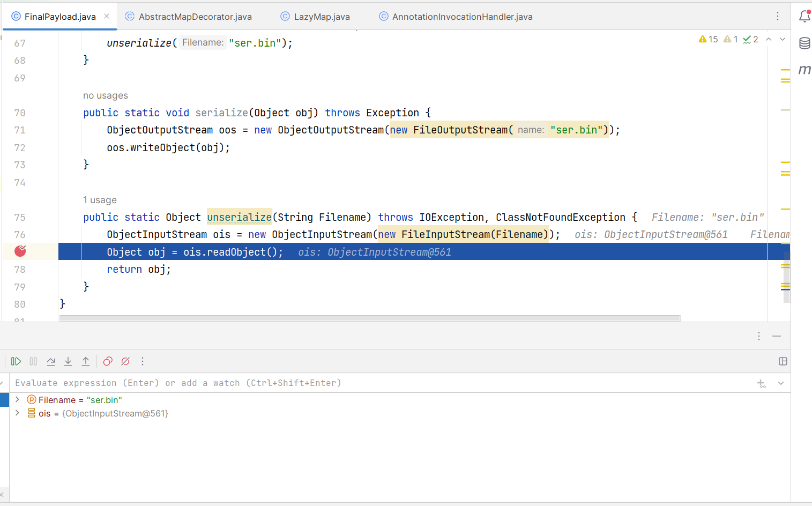The image size is (812, 506).
Task: Click the Step Over debugger icon
Action: tap(51, 361)
